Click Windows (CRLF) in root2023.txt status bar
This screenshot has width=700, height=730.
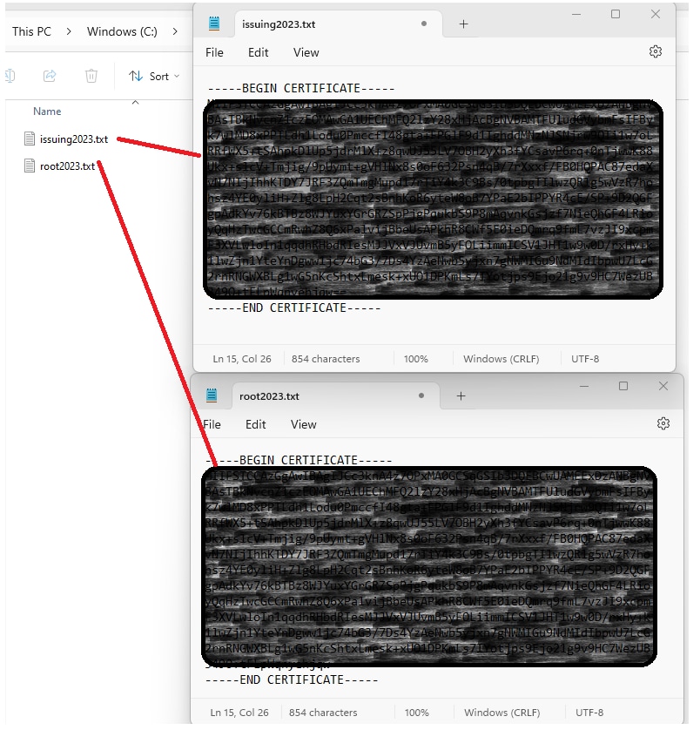[x=502, y=713]
